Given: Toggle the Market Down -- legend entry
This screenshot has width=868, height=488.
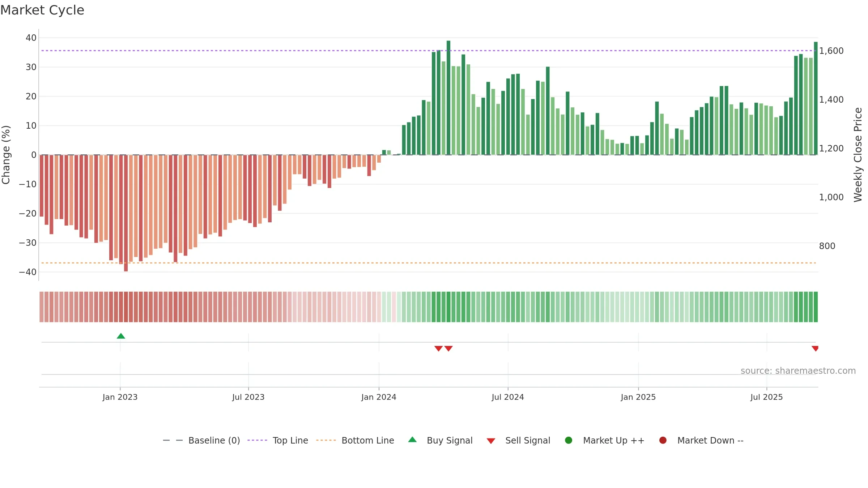Looking at the screenshot, I should [x=701, y=440].
